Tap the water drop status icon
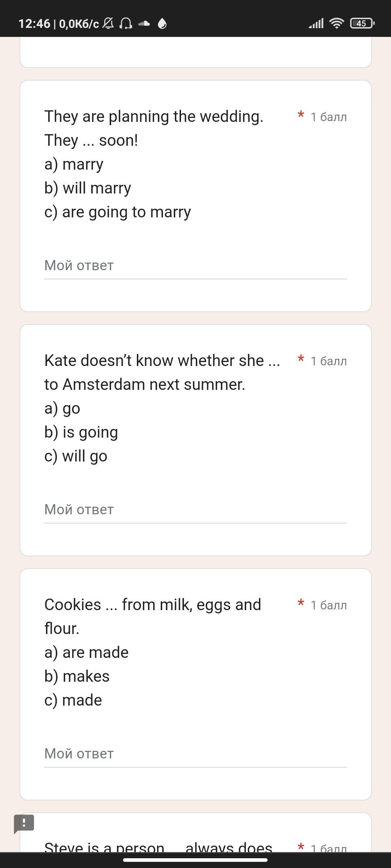Image resolution: width=391 pixels, height=868 pixels. 162,24
